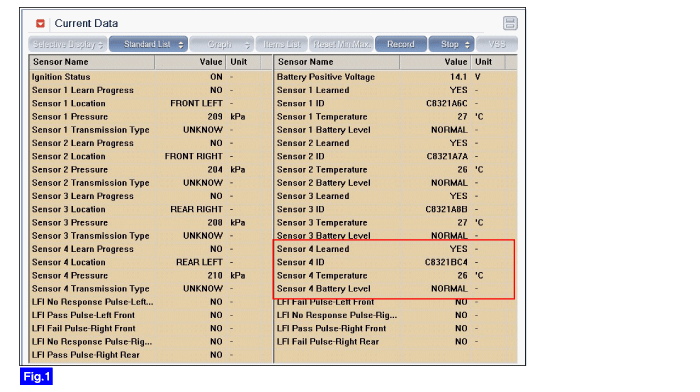Viewport: 700px width, 392px height.
Task: Select the Sensor 2 Temperature row
Action: tap(396, 170)
